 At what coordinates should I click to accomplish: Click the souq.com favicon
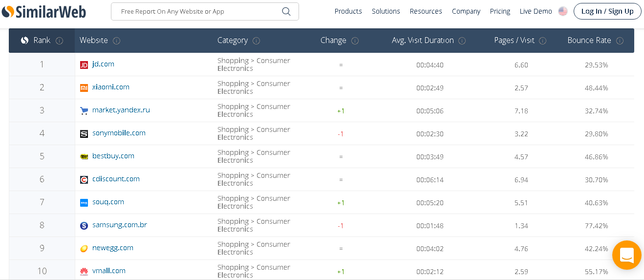[x=84, y=202]
